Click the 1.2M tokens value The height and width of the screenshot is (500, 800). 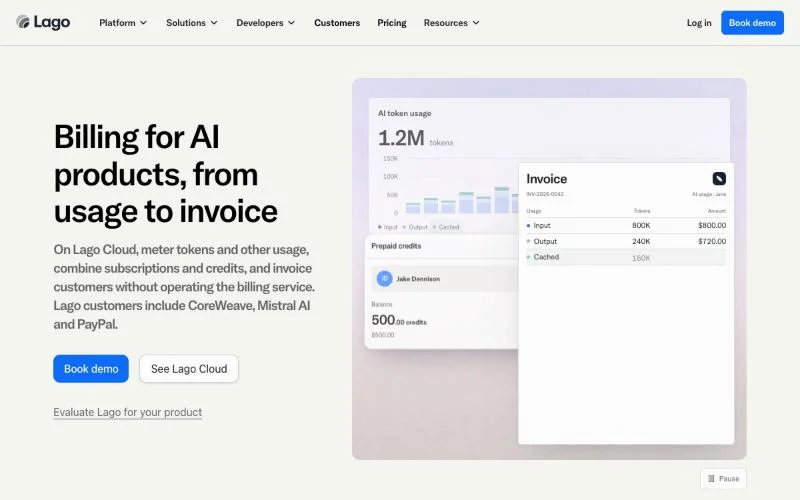click(415, 138)
